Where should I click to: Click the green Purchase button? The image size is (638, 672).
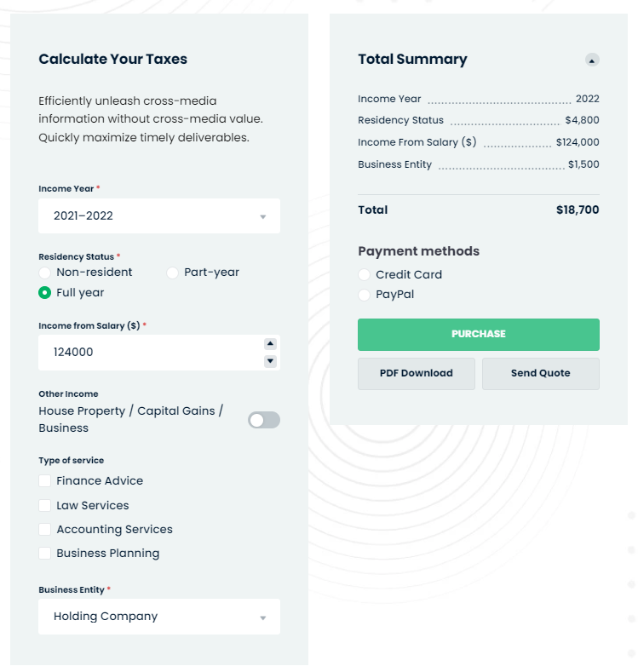pyautogui.click(x=478, y=335)
